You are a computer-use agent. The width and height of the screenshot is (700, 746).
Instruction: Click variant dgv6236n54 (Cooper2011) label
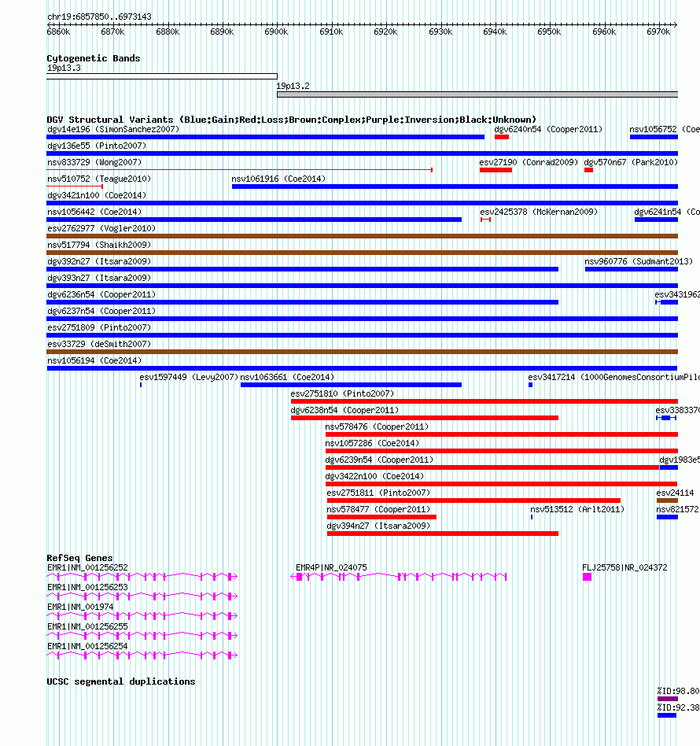pos(101,295)
